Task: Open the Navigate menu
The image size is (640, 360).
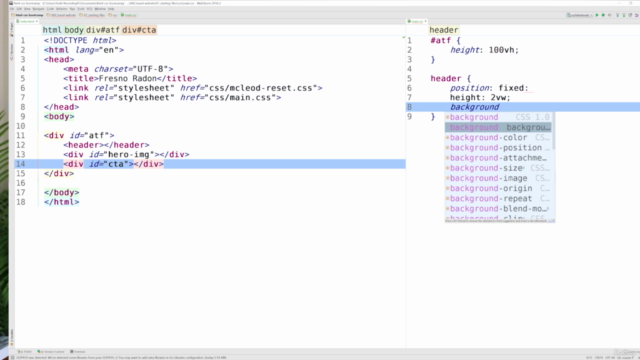Action: 38,9
